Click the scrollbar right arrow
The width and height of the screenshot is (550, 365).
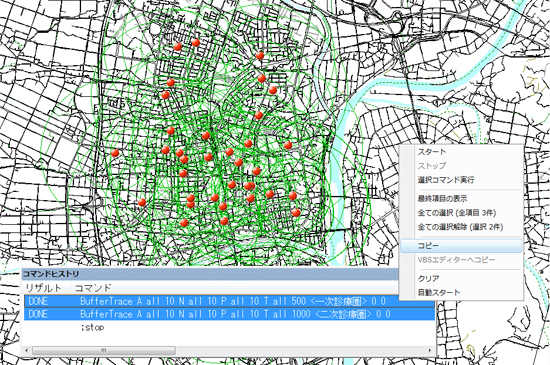coord(430,350)
